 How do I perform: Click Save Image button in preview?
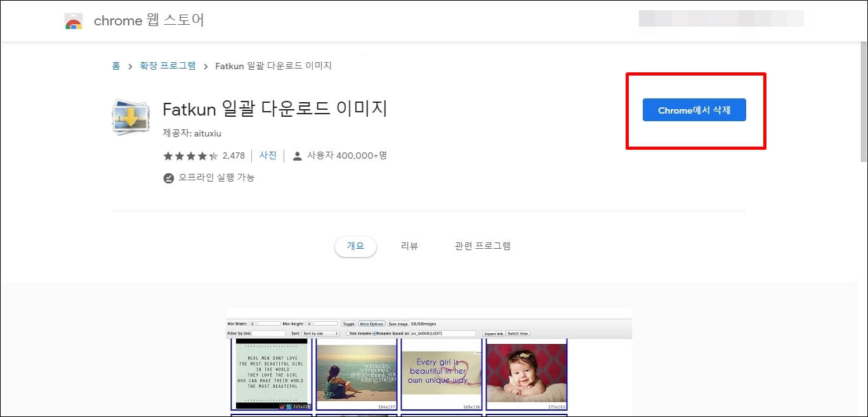[x=398, y=324]
